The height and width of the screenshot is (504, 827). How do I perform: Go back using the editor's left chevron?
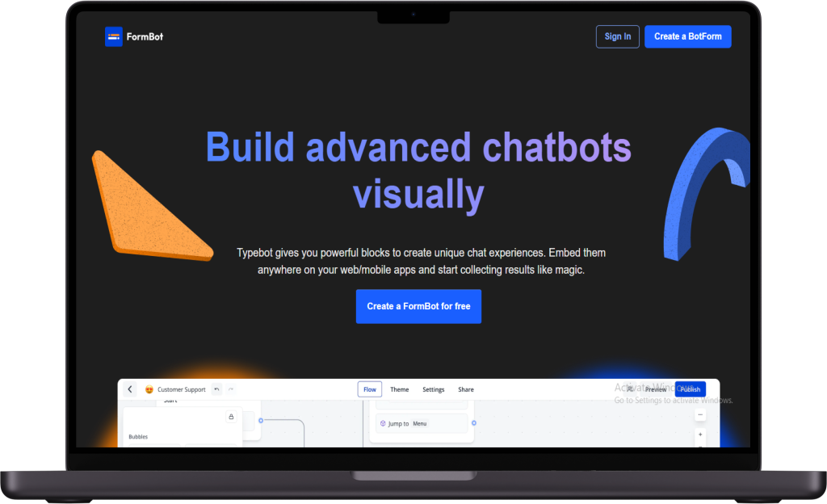tap(130, 389)
